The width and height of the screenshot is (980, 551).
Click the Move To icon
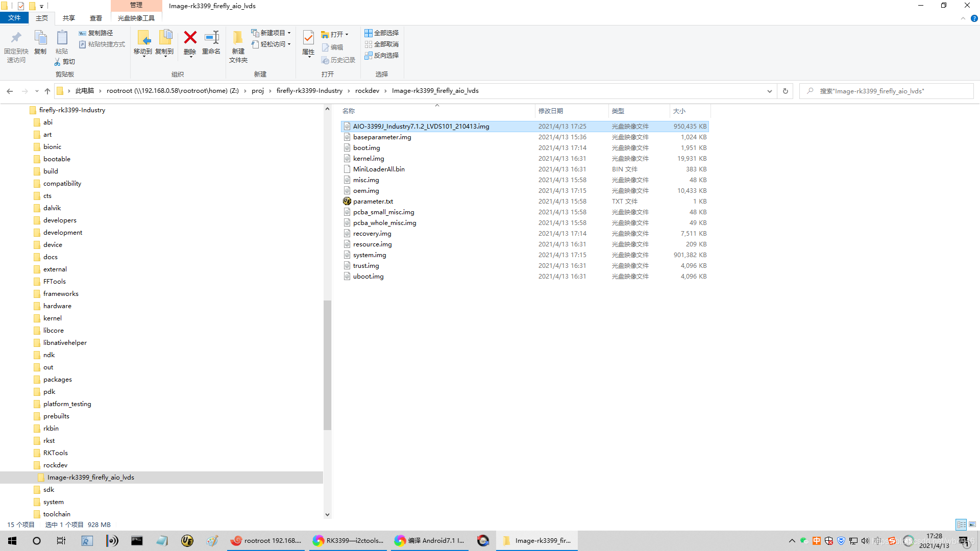143,38
